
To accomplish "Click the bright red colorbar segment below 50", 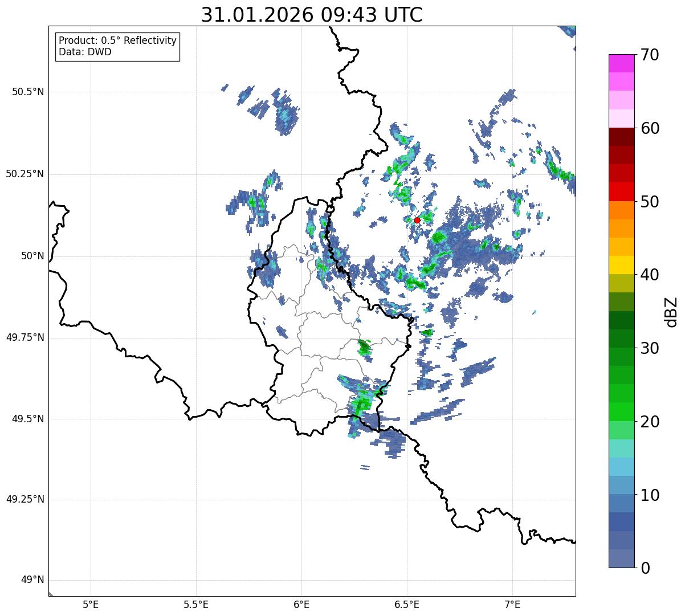I will pos(622,192).
